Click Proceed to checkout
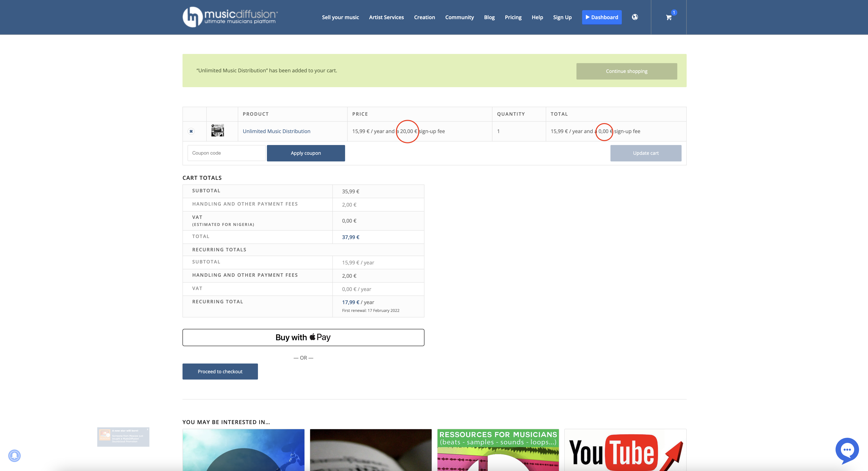The width and height of the screenshot is (868, 471). click(220, 371)
